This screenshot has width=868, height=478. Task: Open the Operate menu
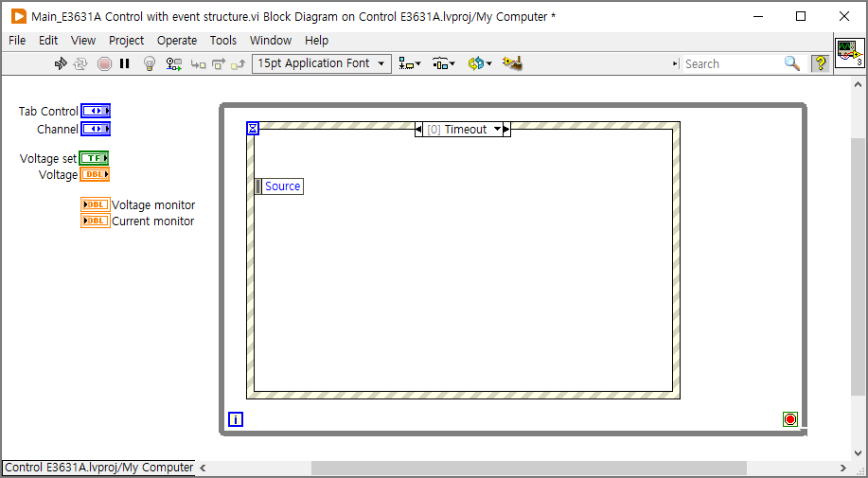click(177, 41)
